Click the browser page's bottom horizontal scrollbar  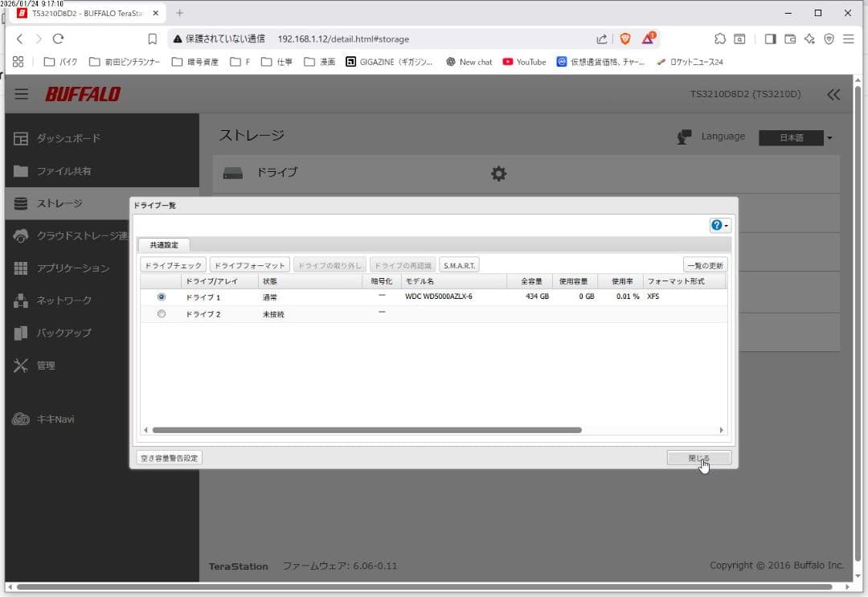tap(424, 587)
